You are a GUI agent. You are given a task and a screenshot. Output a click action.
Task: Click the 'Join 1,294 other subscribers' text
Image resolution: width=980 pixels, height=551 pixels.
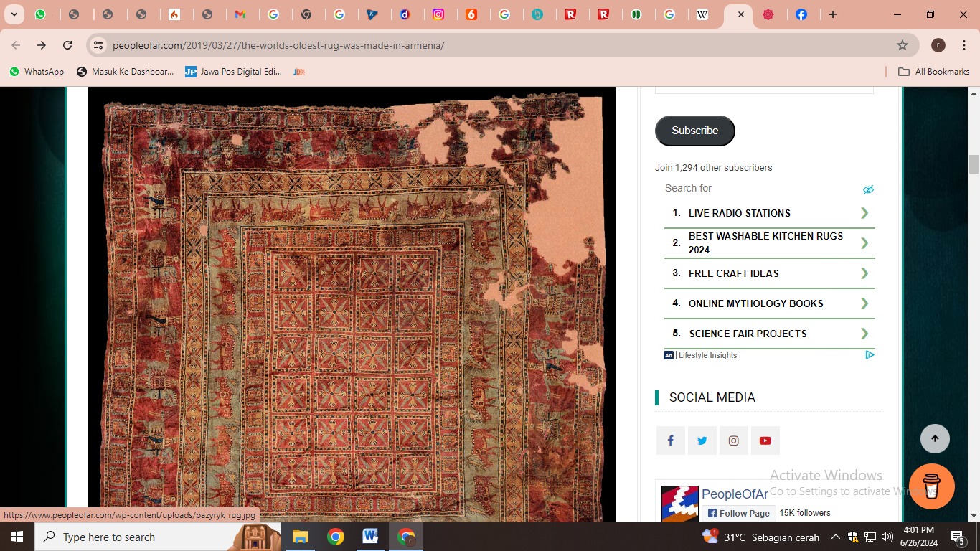tap(713, 168)
